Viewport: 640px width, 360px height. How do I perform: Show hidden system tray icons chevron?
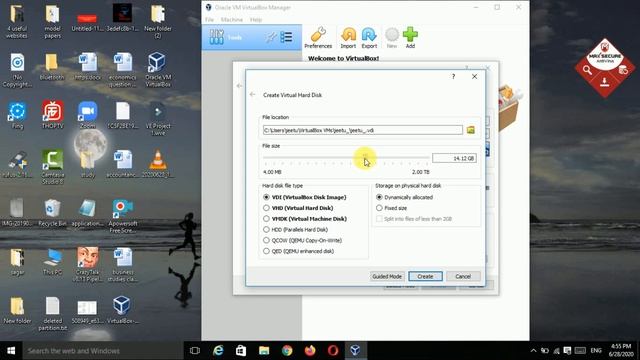click(x=533, y=351)
